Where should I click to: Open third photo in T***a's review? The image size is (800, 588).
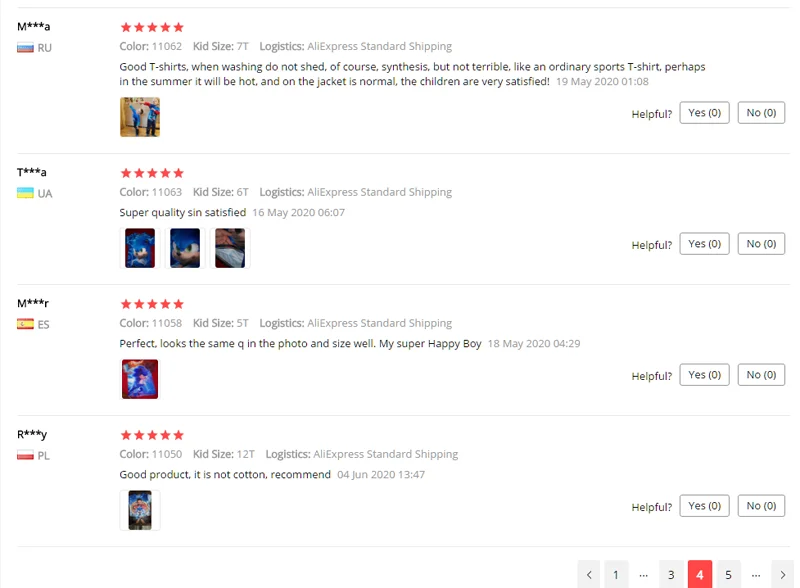[x=230, y=248]
